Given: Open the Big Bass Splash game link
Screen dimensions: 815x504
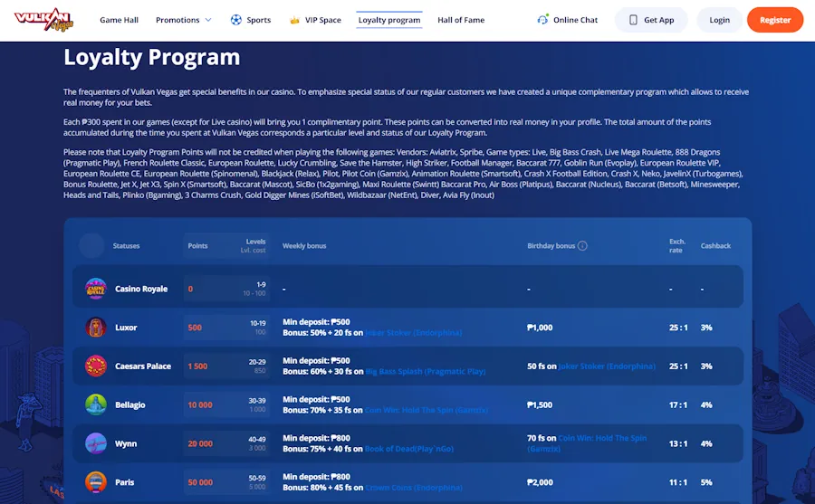Looking at the screenshot, I should (x=426, y=372).
